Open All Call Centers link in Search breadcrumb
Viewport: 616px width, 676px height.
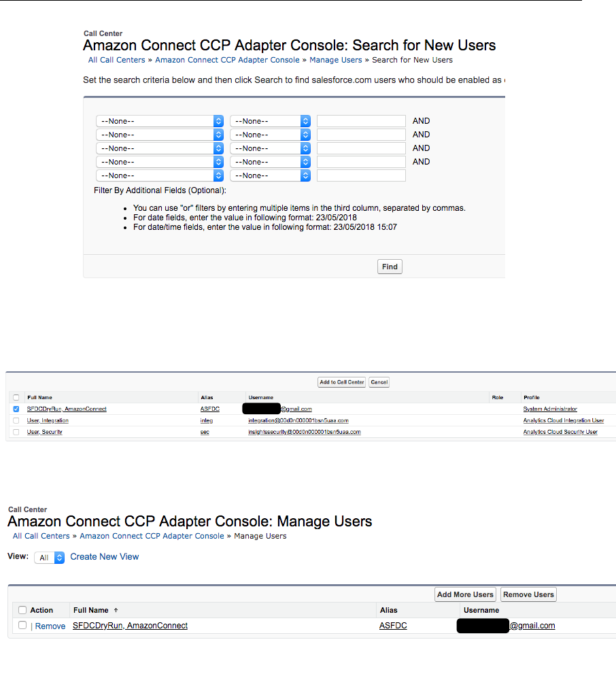coord(116,60)
